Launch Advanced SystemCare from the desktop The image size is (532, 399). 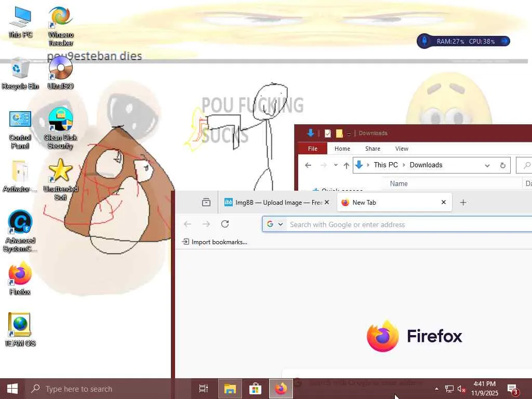(x=20, y=231)
